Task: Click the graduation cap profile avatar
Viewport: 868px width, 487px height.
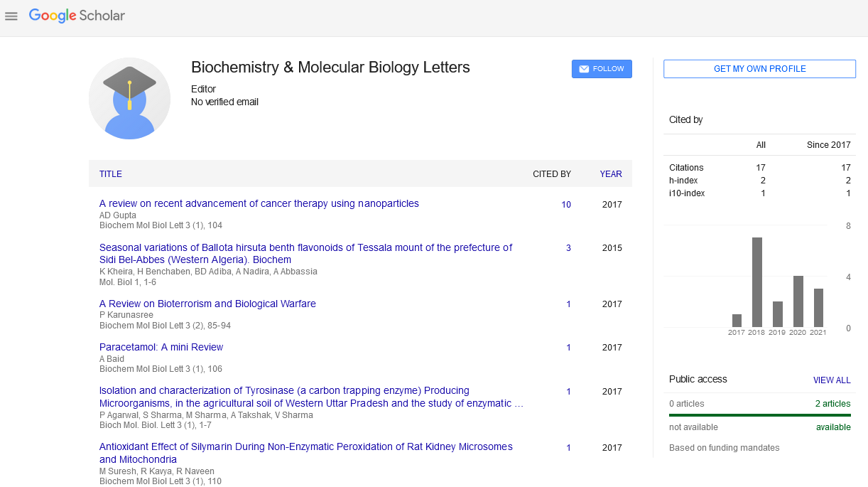Action: coord(129,98)
